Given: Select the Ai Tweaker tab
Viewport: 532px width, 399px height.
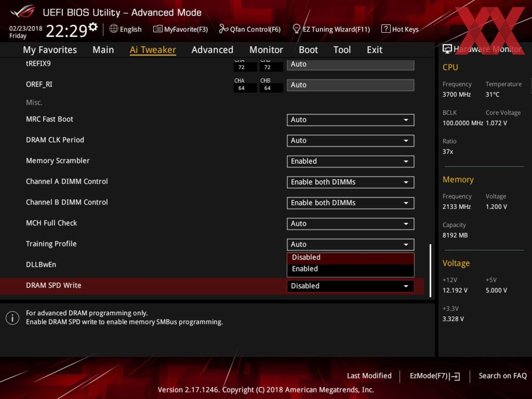Looking at the screenshot, I should coord(153,50).
